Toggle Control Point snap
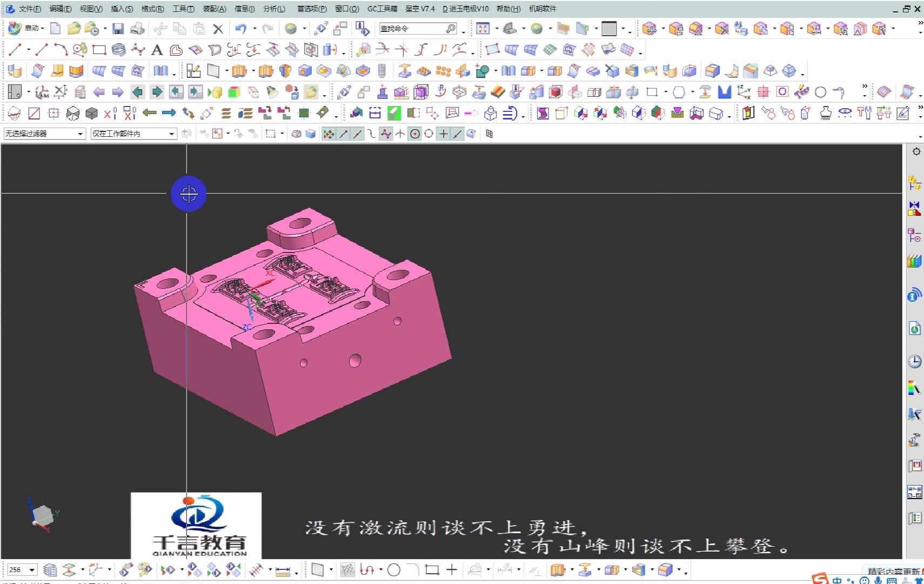The height and width of the screenshot is (584, 924). coord(371,134)
